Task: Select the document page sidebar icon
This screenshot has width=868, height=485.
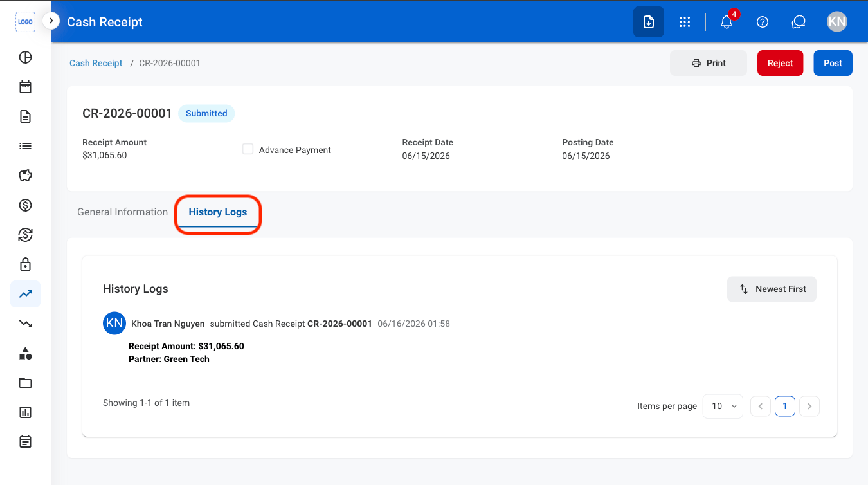Action: coord(25,116)
